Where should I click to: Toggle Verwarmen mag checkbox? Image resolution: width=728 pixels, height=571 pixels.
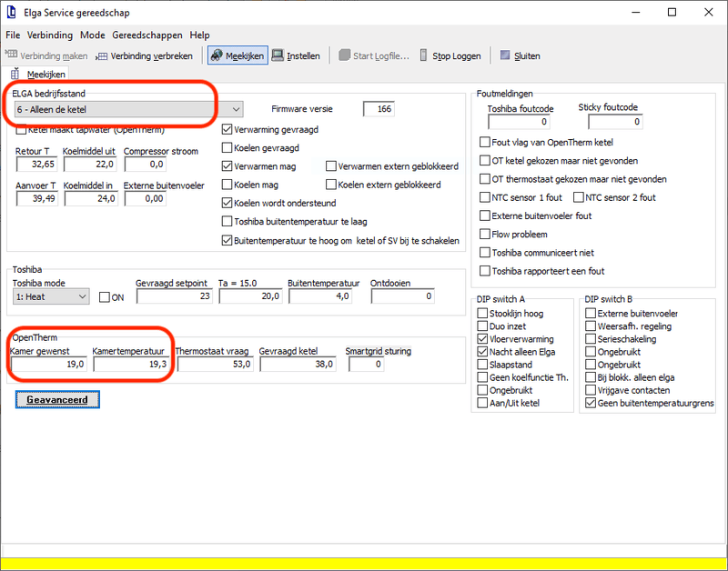(x=227, y=166)
